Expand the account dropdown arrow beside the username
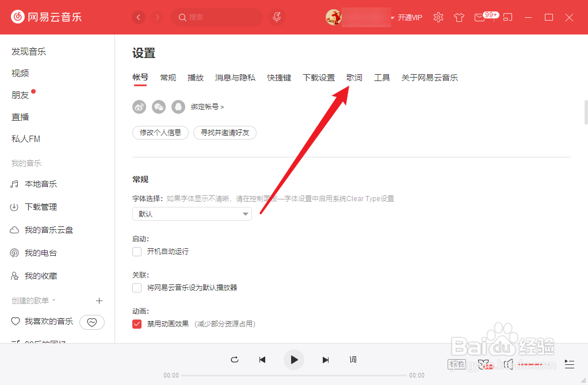 [392, 18]
